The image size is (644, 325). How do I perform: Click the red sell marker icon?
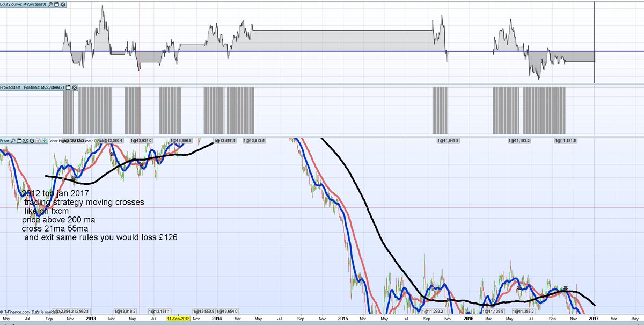[38, 141]
